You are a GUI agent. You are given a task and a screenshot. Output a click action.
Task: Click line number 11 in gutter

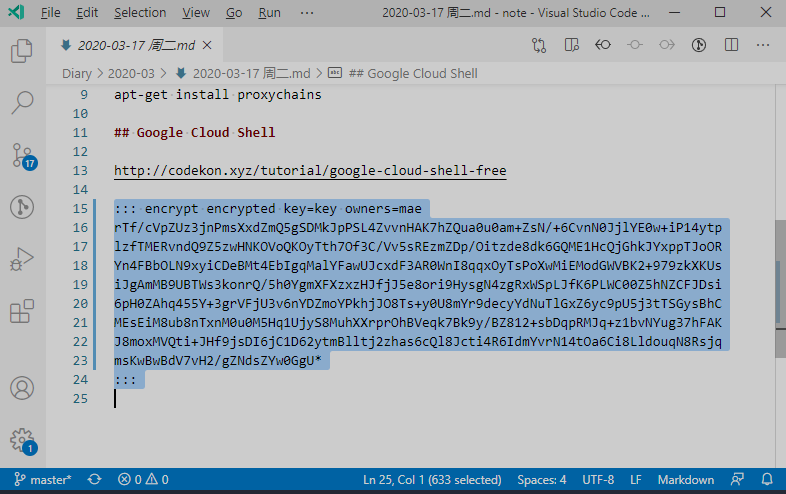click(x=80, y=132)
